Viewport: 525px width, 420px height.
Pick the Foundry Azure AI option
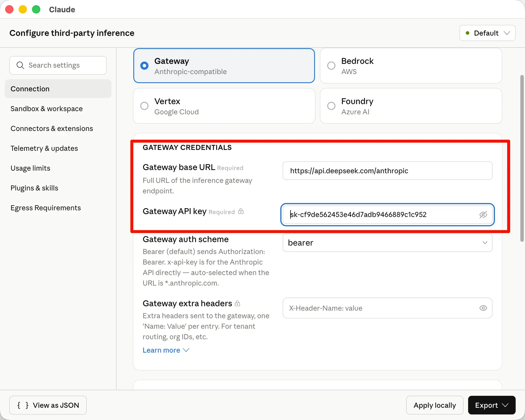point(331,106)
